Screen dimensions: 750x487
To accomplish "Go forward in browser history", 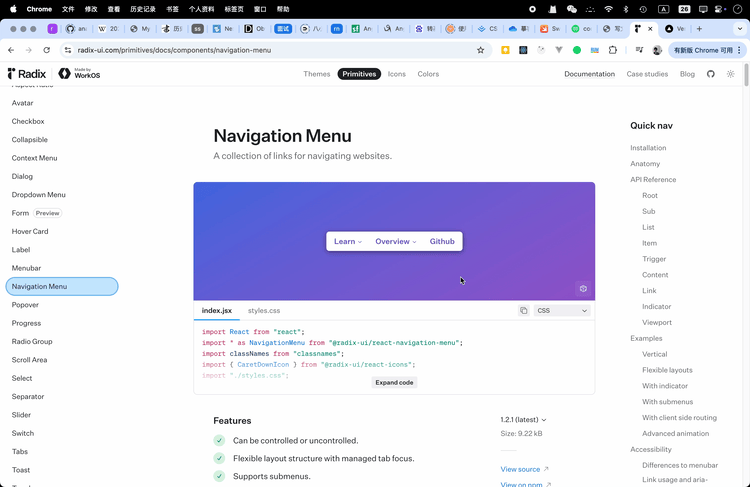I will click(x=29, y=50).
